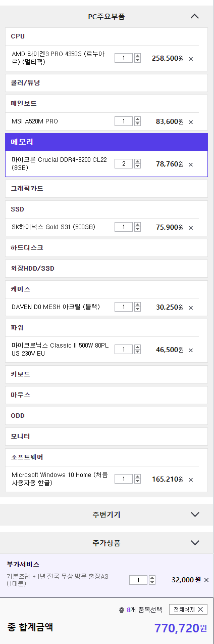Select the 하드디스크 category row
The image size is (214, 644).
tap(106, 248)
